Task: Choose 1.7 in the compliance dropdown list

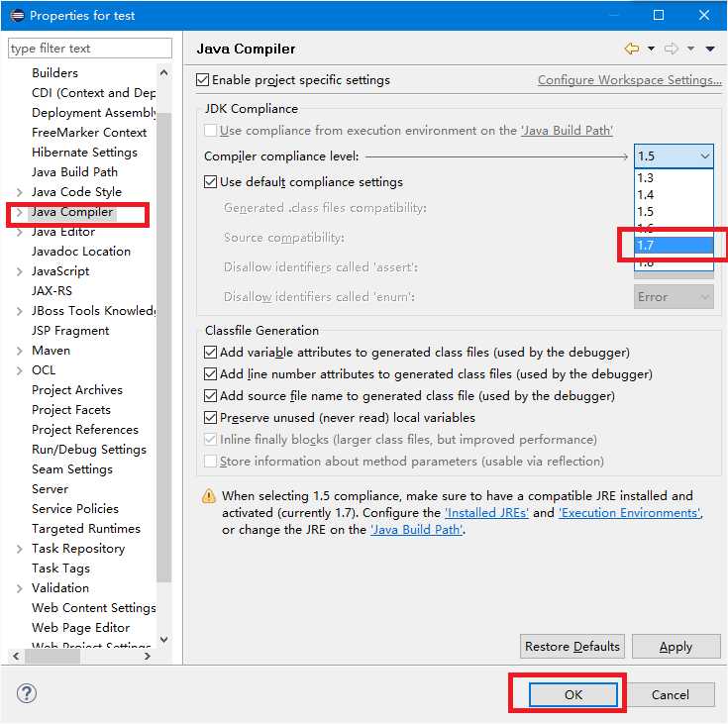Action: (x=674, y=246)
